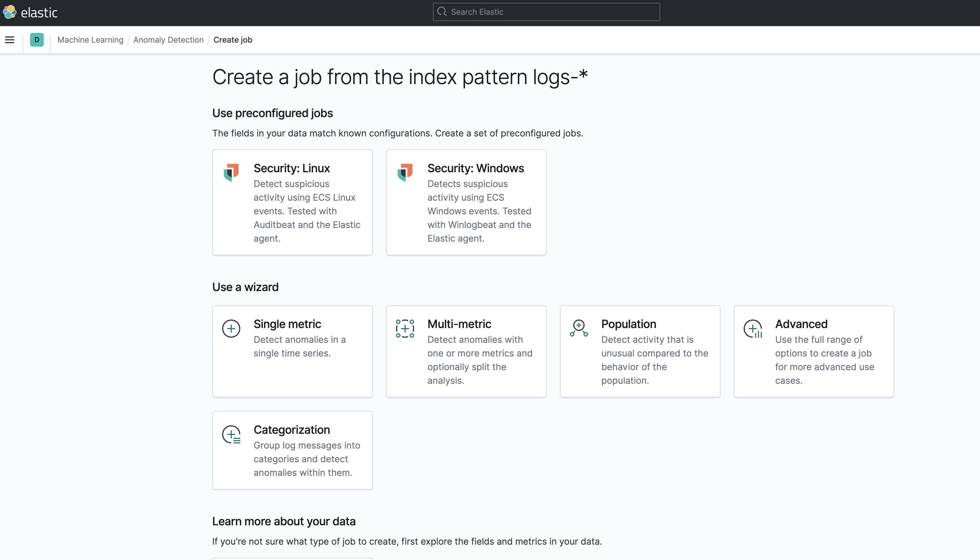Click the Create job breadcrumb
Image resolution: width=980 pixels, height=560 pixels.
(233, 40)
